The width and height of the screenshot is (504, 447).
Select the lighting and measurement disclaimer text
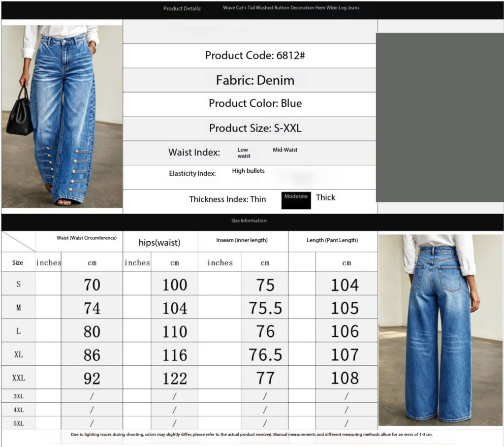[252, 435]
